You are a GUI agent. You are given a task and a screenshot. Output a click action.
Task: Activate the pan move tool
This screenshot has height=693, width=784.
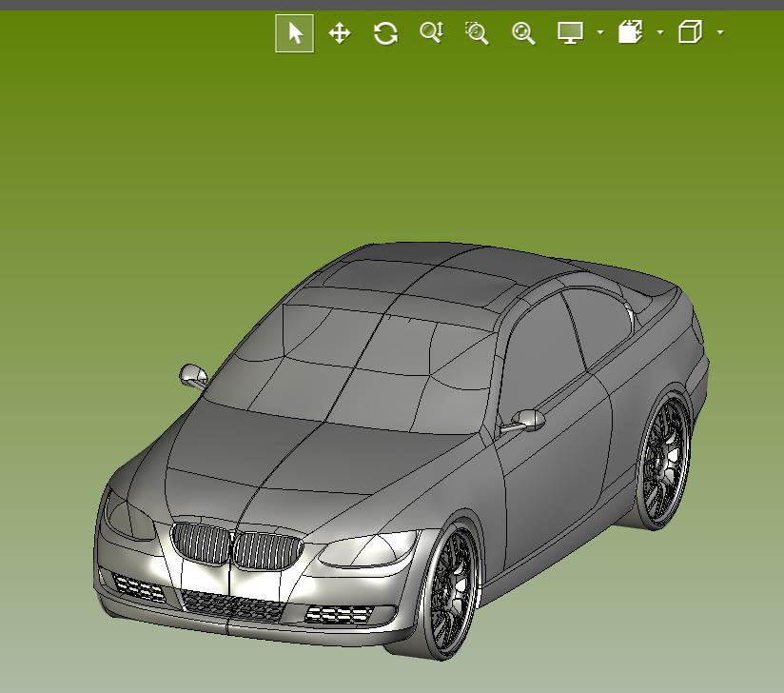(340, 33)
